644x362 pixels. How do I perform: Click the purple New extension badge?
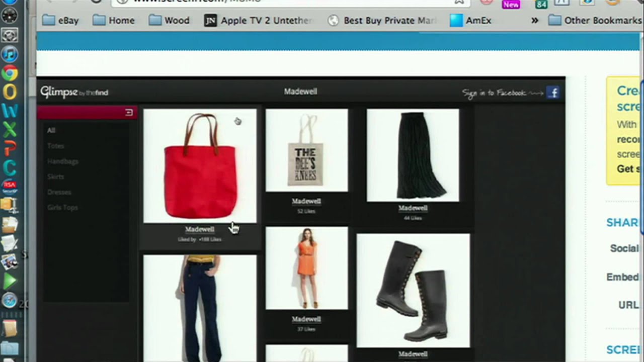[511, 4]
